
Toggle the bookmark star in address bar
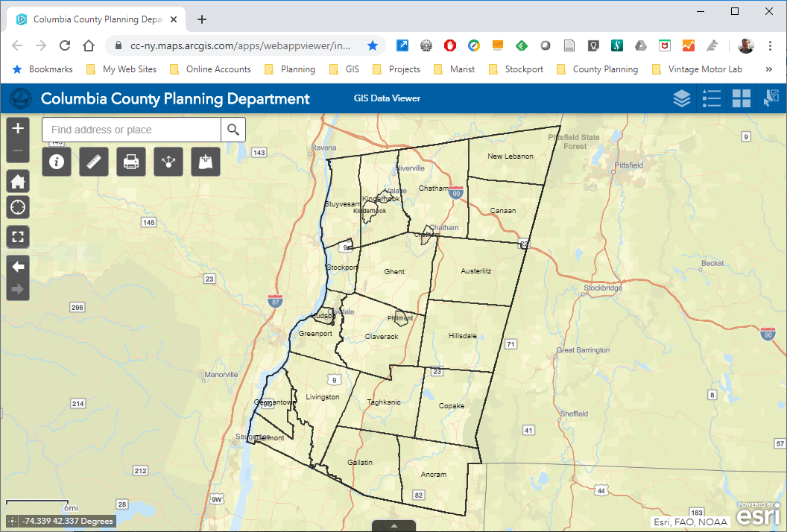point(373,45)
